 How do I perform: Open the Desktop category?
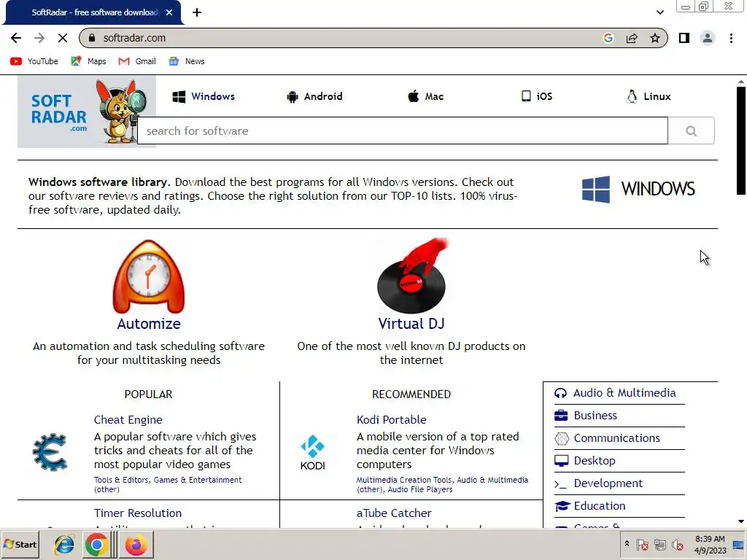(x=594, y=461)
